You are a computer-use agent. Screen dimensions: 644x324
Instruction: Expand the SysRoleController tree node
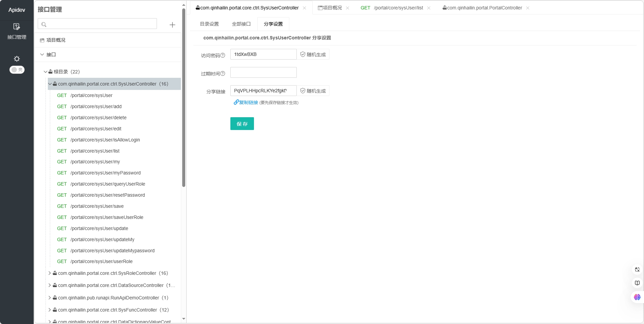coord(49,273)
